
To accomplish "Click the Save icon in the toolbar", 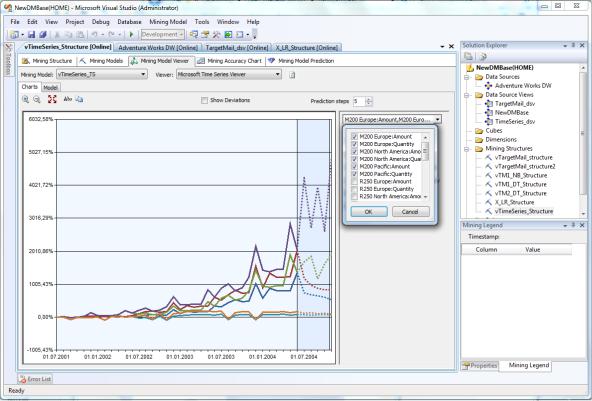I will (x=32, y=35).
